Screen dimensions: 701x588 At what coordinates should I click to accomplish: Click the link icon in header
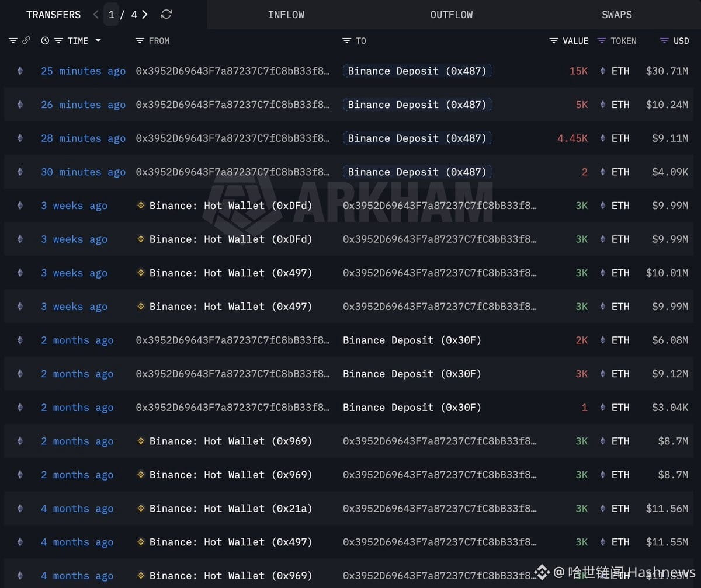[26, 41]
